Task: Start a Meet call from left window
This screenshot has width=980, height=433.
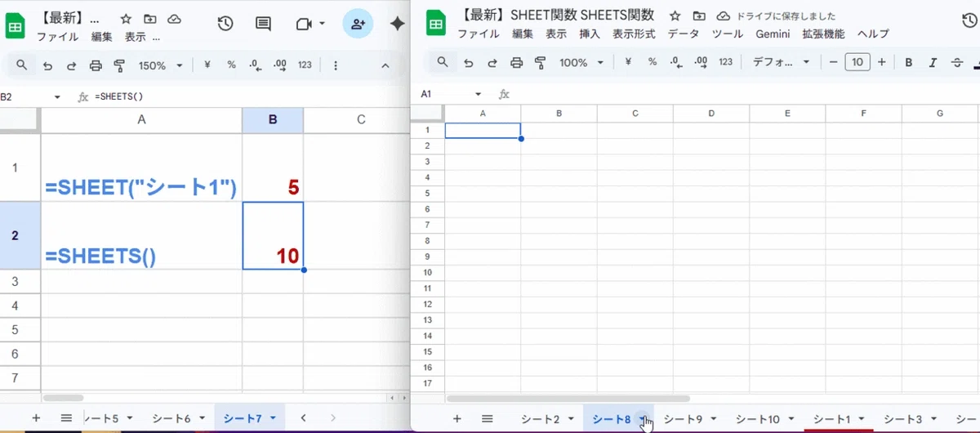Action: point(304,24)
